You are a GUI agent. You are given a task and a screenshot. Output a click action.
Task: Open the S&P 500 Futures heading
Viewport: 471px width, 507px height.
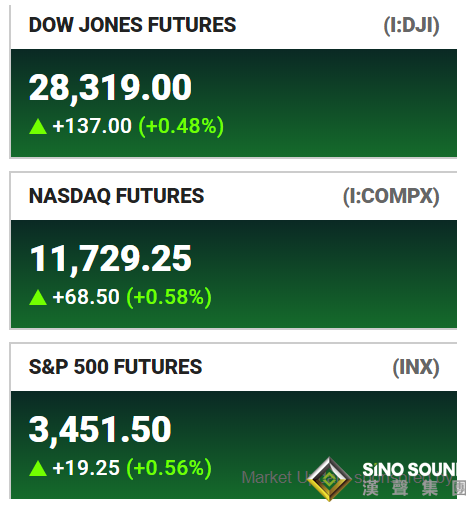[x=115, y=367]
